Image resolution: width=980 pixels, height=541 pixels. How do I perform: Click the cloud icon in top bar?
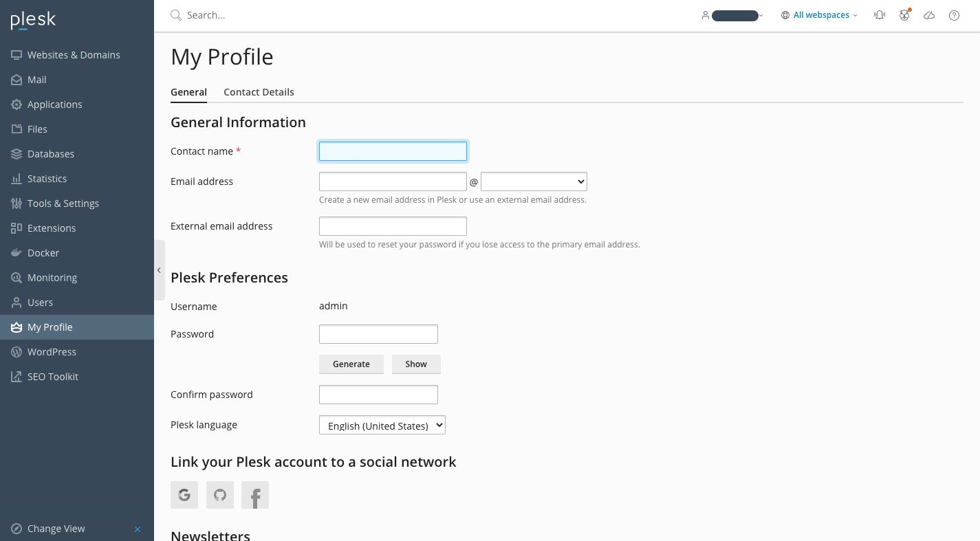929,15
